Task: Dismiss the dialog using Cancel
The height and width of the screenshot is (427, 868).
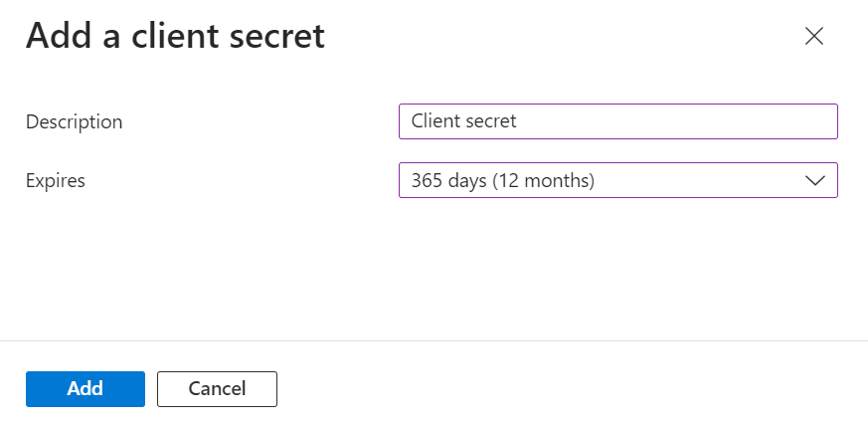Action: pyautogui.click(x=217, y=389)
